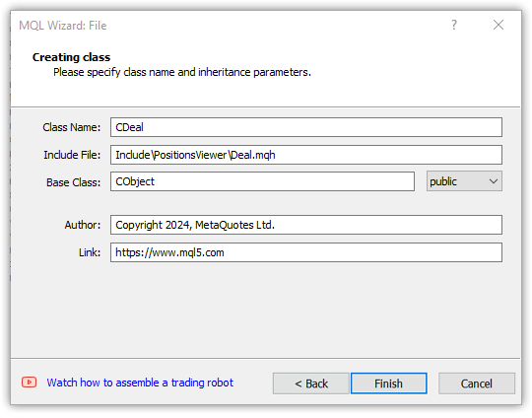This screenshot has height=418, width=532.
Task: Go to the previous step with Back
Action: [310, 383]
